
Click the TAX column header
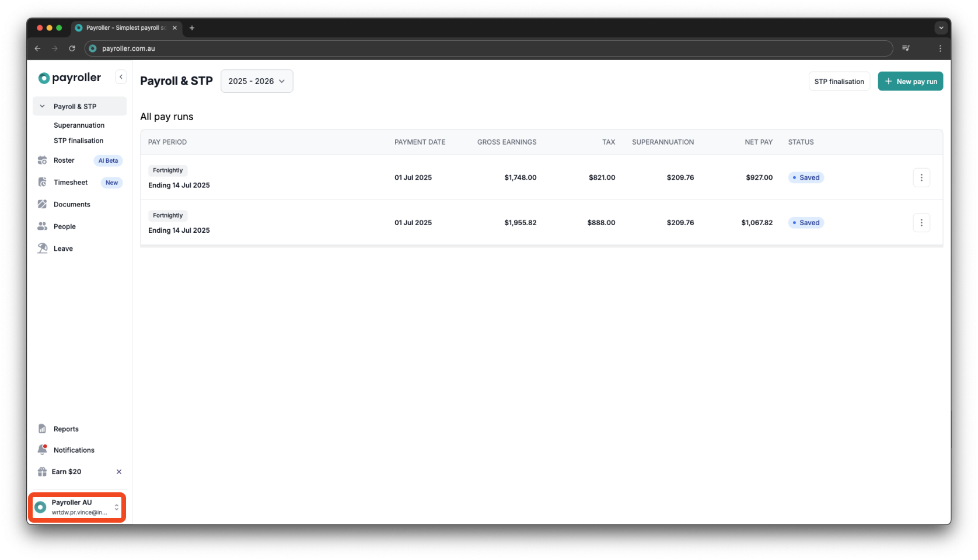pyautogui.click(x=609, y=142)
